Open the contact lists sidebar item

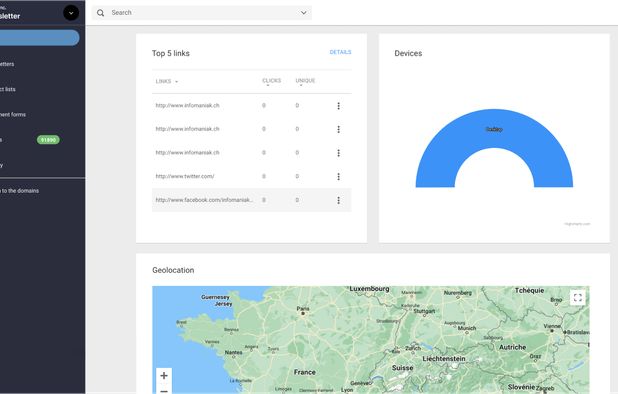tap(8, 89)
